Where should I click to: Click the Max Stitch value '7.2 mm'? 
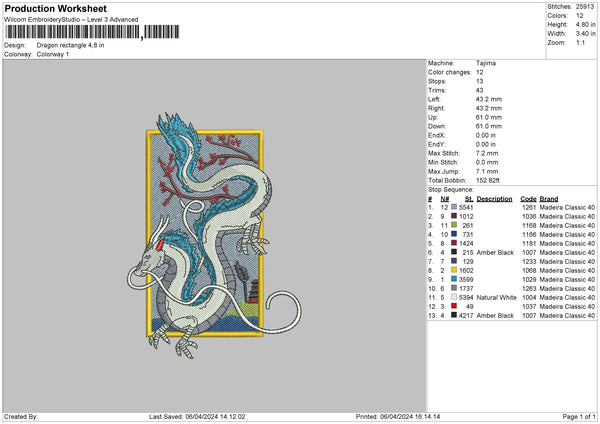tap(487, 153)
